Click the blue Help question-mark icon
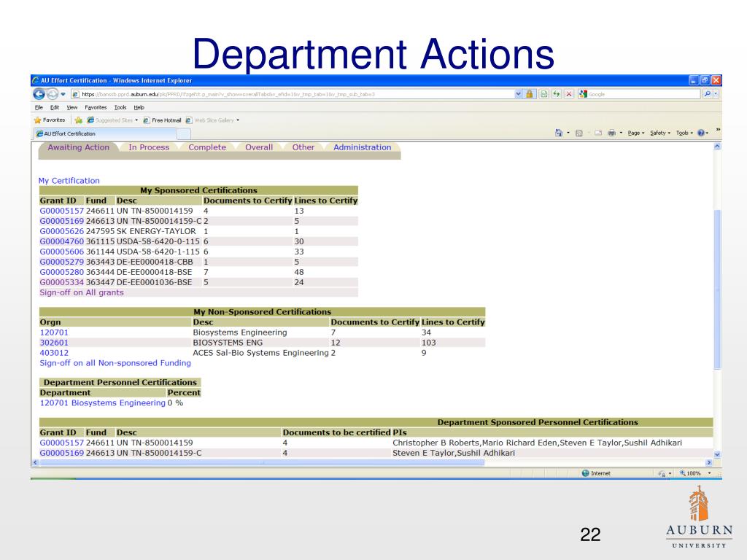The width and height of the screenshot is (747, 560). (701, 133)
